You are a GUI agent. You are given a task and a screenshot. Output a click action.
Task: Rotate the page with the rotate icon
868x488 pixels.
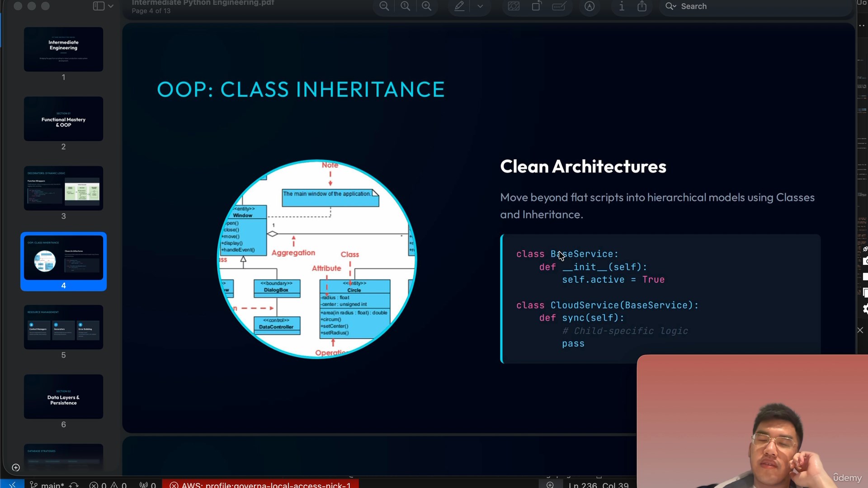(537, 6)
